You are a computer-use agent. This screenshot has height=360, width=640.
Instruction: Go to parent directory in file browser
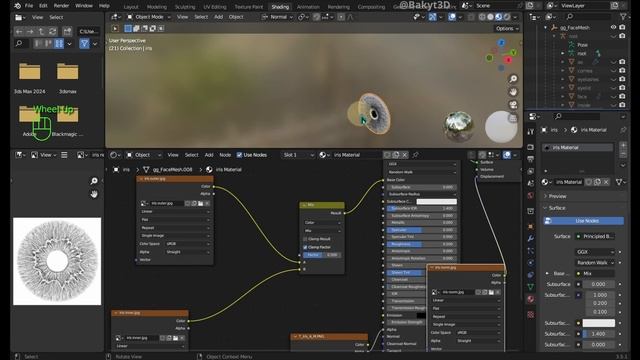click(x=41, y=31)
